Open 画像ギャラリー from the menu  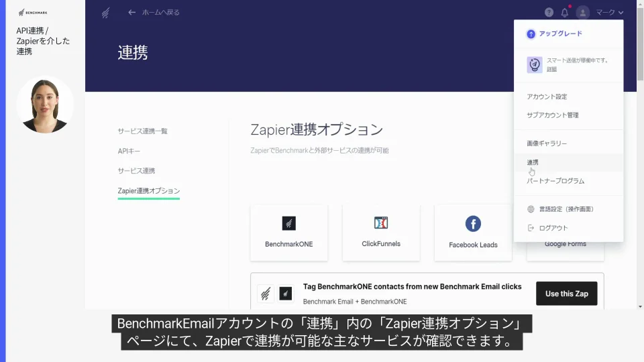547,143
